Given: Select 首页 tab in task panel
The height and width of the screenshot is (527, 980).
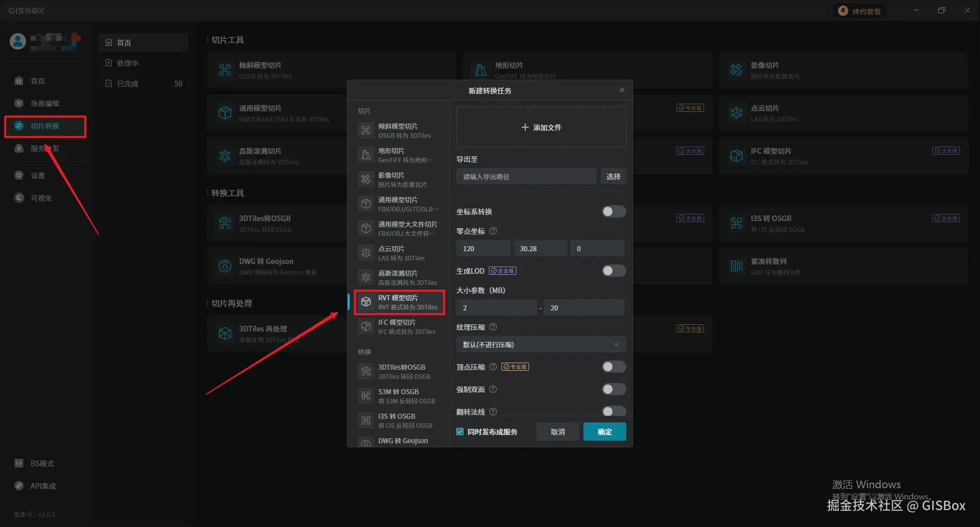Looking at the screenshot, I should click(143, 42).
